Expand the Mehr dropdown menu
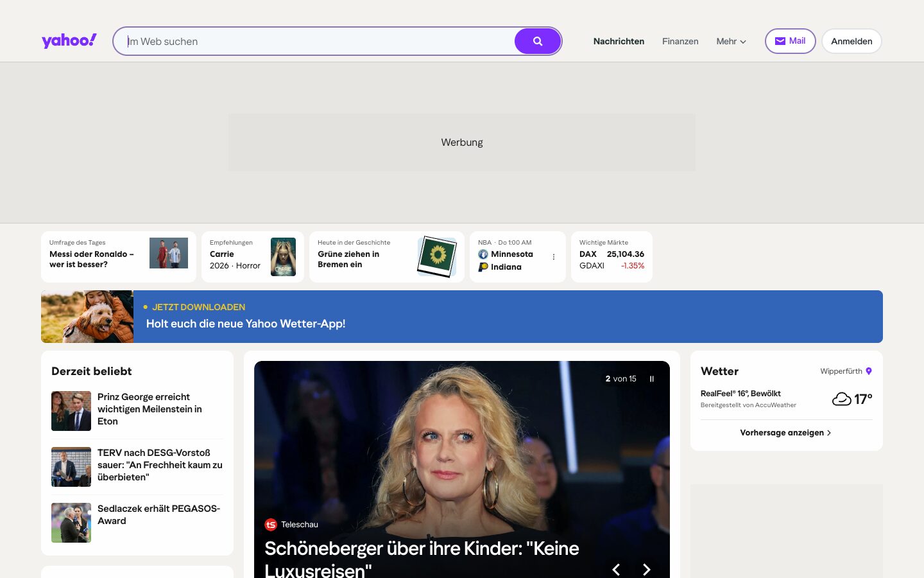Image resolution: width=924 pixels, height=578 pixels. [x=732, y=41]
